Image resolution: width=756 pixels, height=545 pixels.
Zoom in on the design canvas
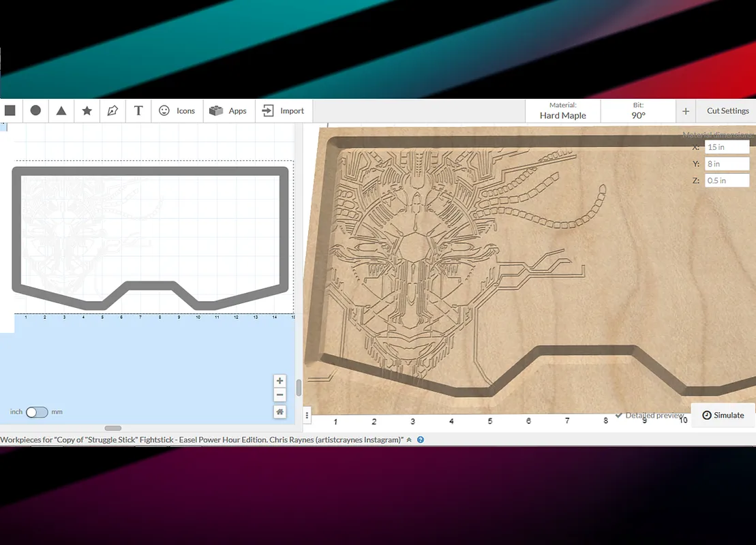279,381
